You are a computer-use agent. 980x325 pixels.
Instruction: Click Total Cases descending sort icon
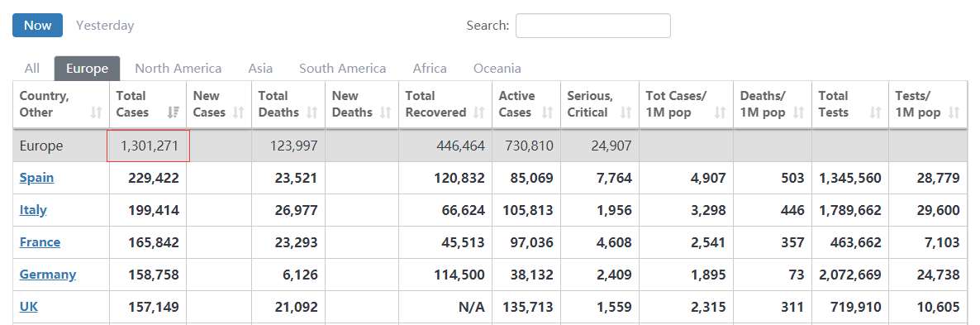[174, 112]
